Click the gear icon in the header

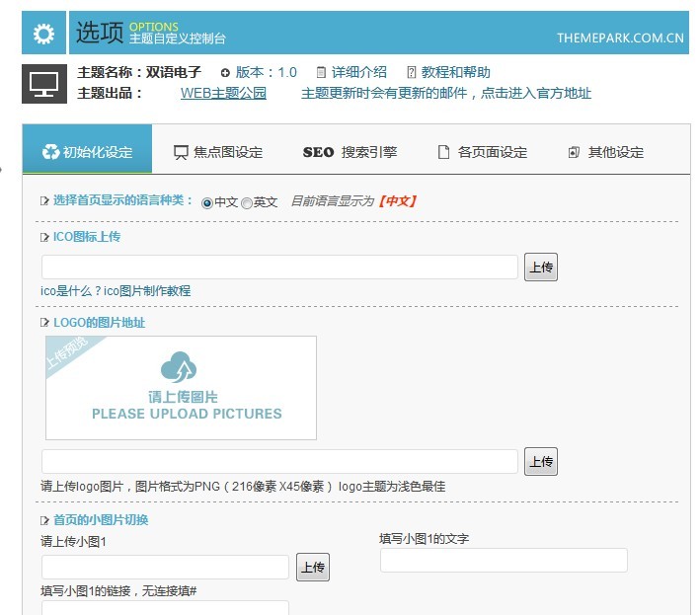tap(43, 34)
